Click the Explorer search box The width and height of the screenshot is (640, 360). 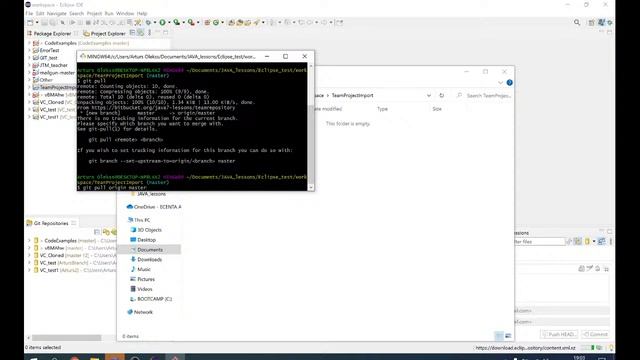484,95
